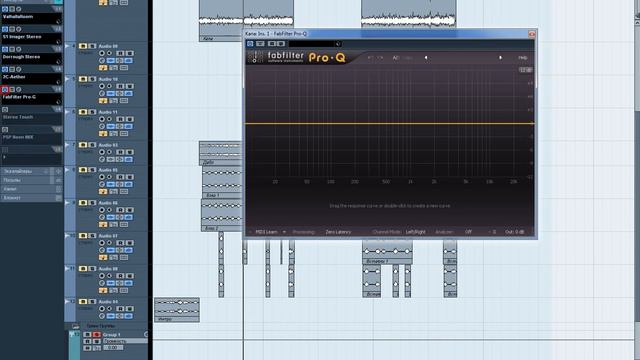Mute the Audio 11 track
640x360 pixels.
[x=83, y=112]
